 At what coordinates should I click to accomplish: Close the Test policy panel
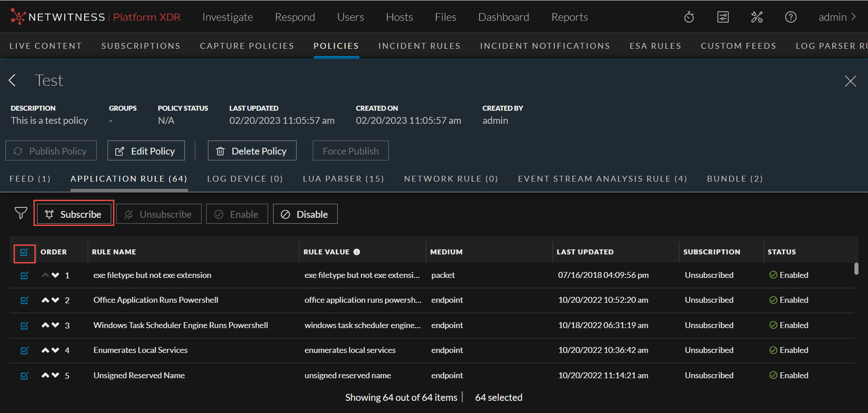click(x=850, y=81)
